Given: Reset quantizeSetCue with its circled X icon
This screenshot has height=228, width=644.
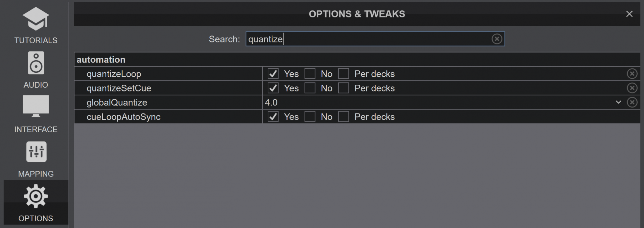Looking at the screenshot, I should (632, 88).
